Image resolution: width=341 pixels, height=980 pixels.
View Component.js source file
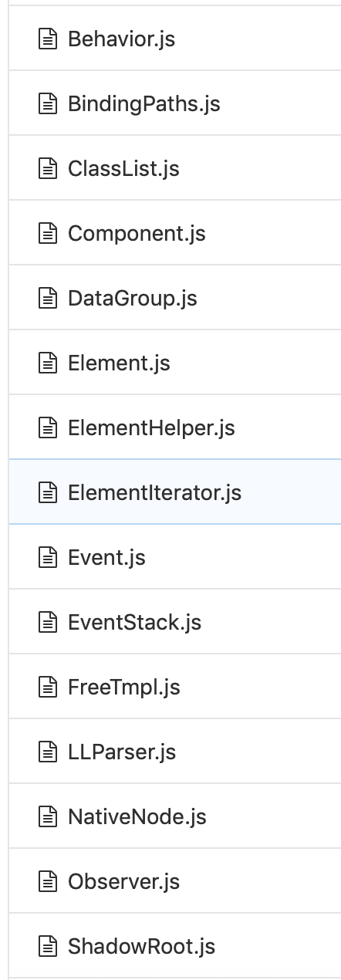137,233
